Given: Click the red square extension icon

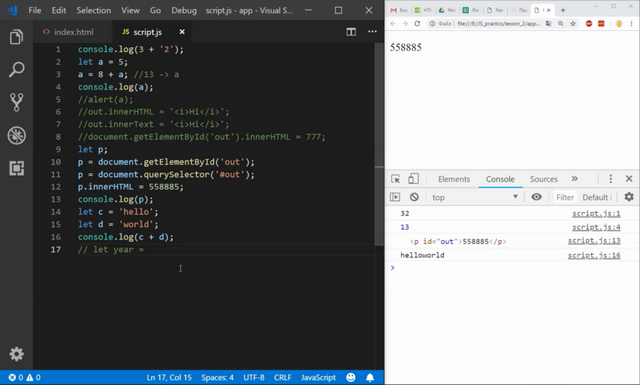Looking at the screenshot, I should point(601,24).
